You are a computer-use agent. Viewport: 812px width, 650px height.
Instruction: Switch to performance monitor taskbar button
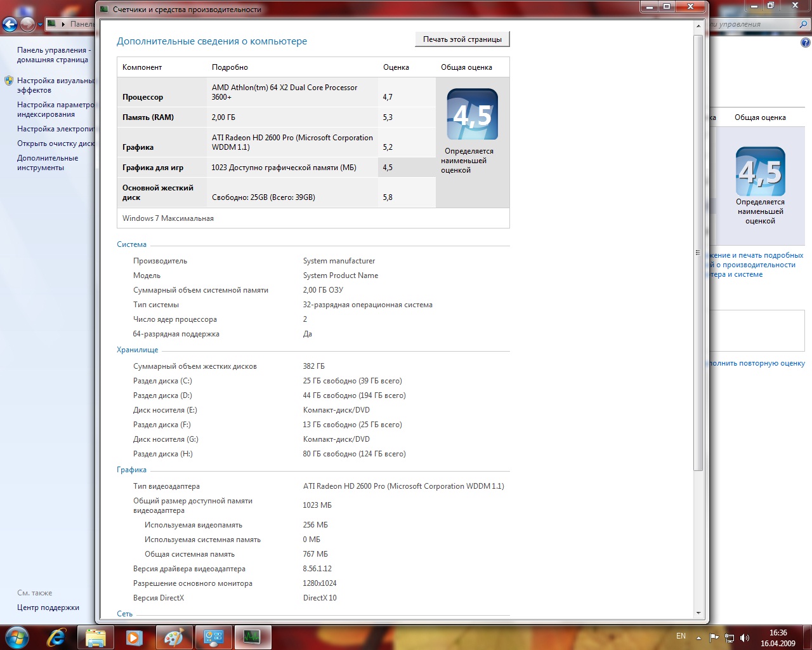click(252, 637)
